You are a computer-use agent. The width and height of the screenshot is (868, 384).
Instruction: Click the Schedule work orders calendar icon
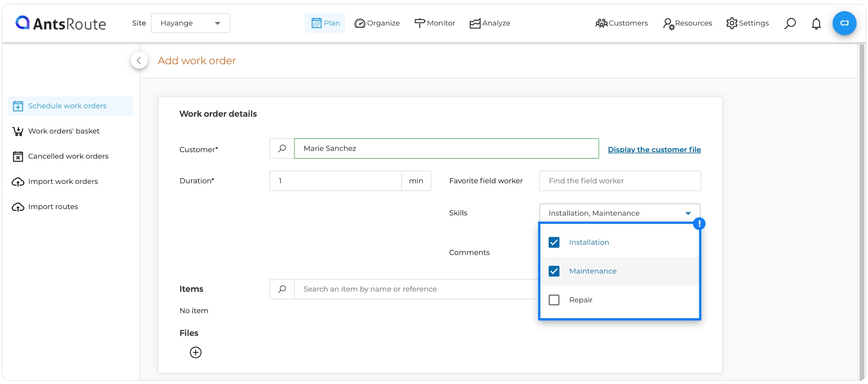[x=18, y=106]
